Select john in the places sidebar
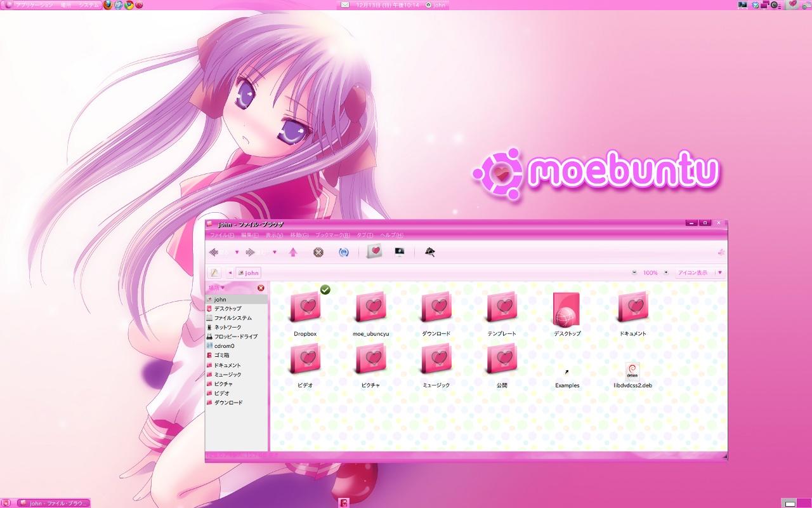This screenshot has height=508, width=812. tap(237, 299)
